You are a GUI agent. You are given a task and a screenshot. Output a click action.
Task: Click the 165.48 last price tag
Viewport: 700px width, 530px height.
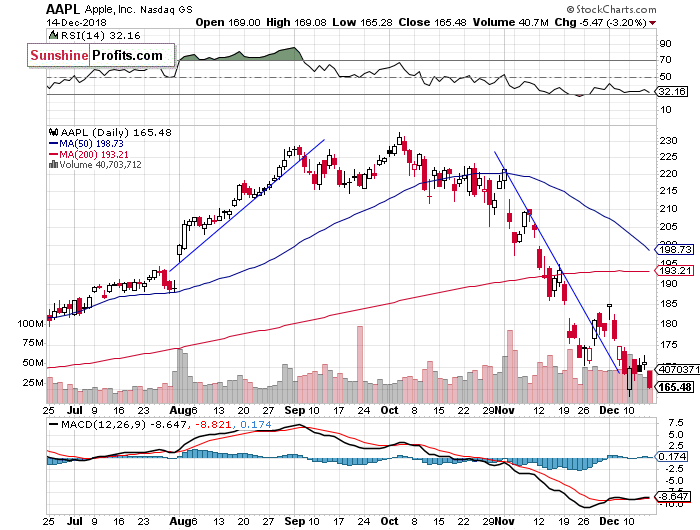(x=674, y=387)
